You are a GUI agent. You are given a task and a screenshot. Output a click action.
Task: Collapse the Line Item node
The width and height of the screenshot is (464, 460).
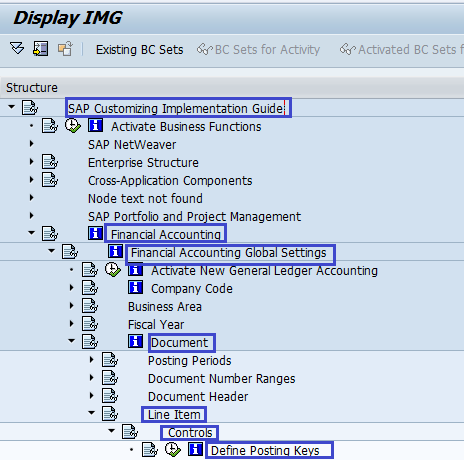point(92,413)
